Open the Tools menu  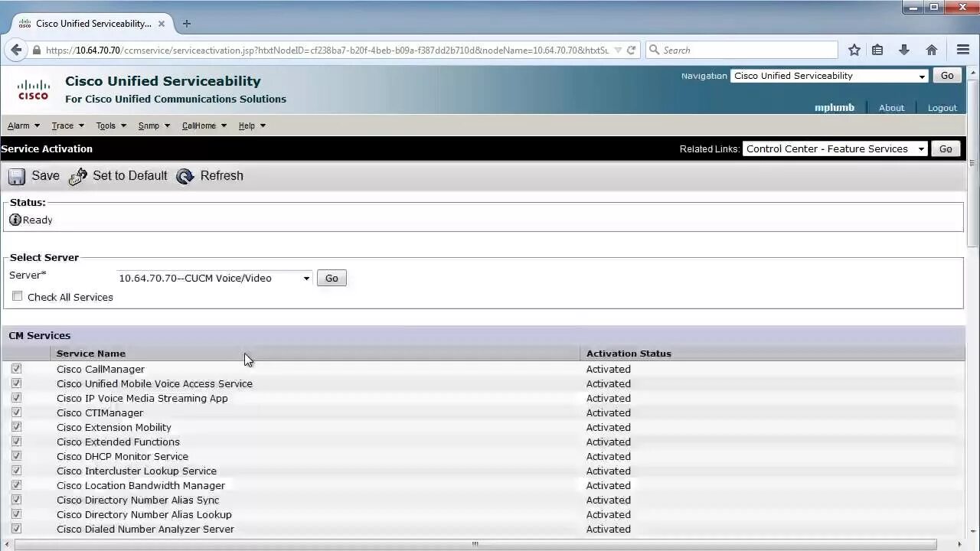coord(111,126)
